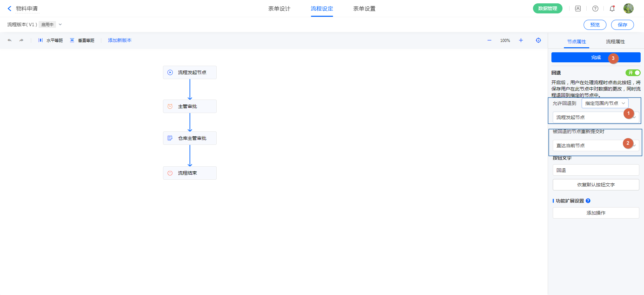Click the 保存 button
Viewport: 644px width, 295px height.
click(622, 25)
